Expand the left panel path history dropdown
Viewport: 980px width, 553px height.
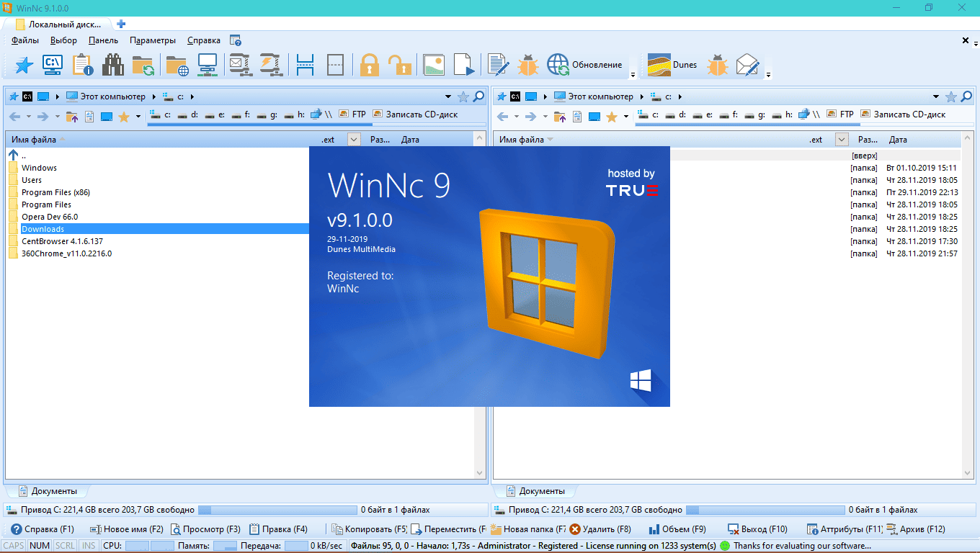coord(449,96)
